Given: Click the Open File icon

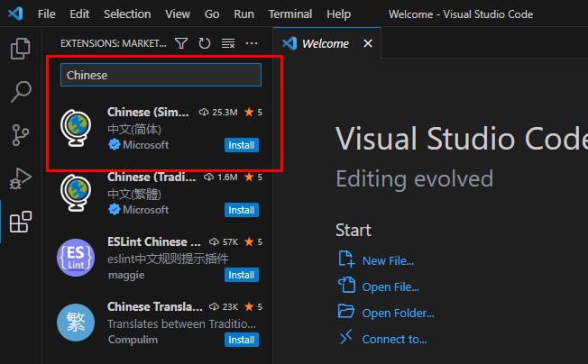Looking at the screenshot, I should 346,285.
